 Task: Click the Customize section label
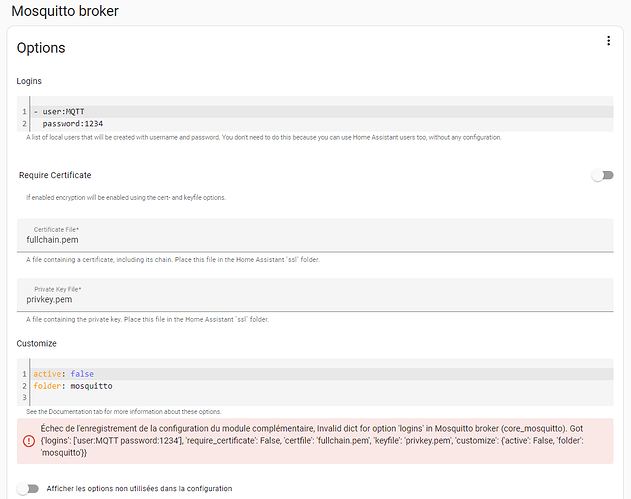click(x=37, y=344)
